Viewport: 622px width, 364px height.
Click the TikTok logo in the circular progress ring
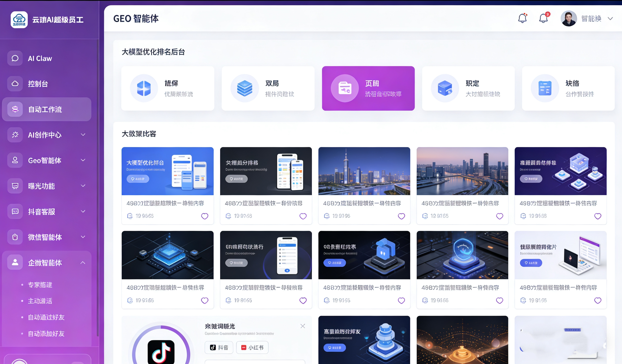click(x=161, y=352)
